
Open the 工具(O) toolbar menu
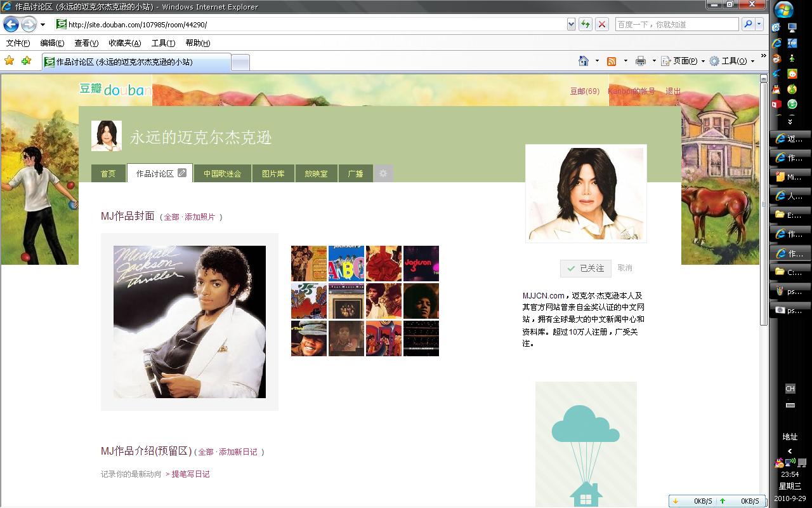732,61
